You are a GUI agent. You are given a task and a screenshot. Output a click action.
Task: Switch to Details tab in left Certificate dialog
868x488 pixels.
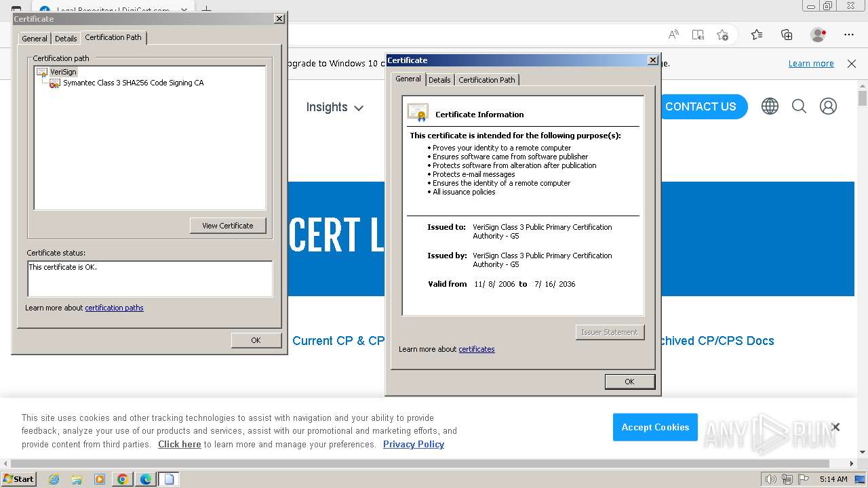click(66, 39)
